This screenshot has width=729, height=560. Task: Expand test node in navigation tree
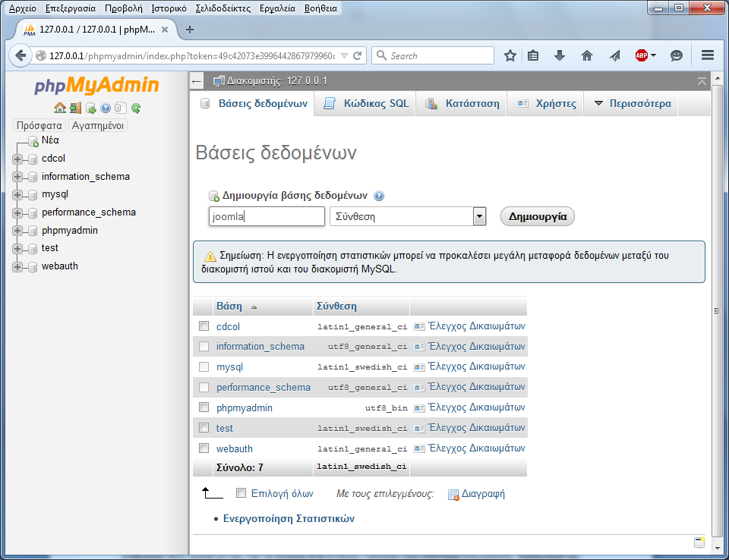coord(17,249)
